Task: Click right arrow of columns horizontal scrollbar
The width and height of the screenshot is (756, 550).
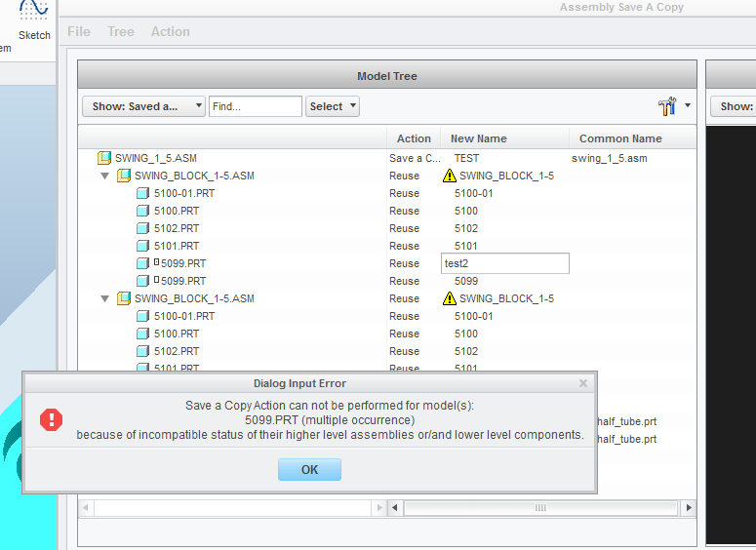Action: point(689,508)
